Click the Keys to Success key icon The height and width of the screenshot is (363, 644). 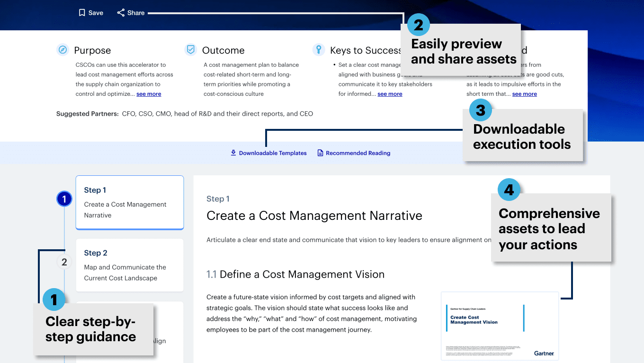pyautogui.click(x=319, y=49)
